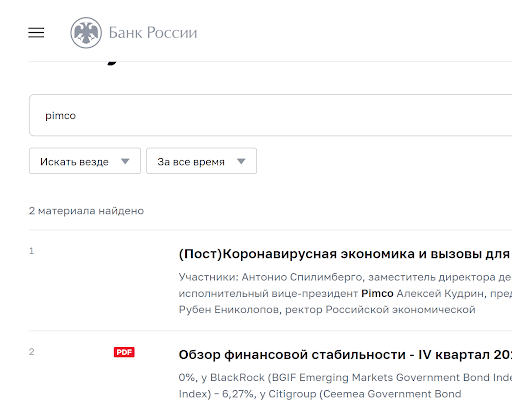Focus the search field containing pimco
This screenshot has width=512, height=408.
tap(270, 115)
